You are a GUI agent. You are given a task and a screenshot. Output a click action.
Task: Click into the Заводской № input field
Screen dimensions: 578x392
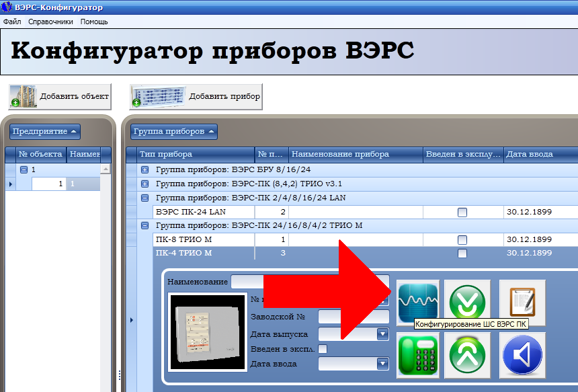click(353, 317)
